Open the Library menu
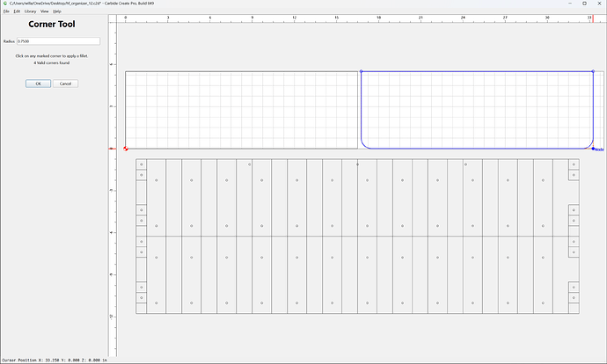 [x=30, y=11]
